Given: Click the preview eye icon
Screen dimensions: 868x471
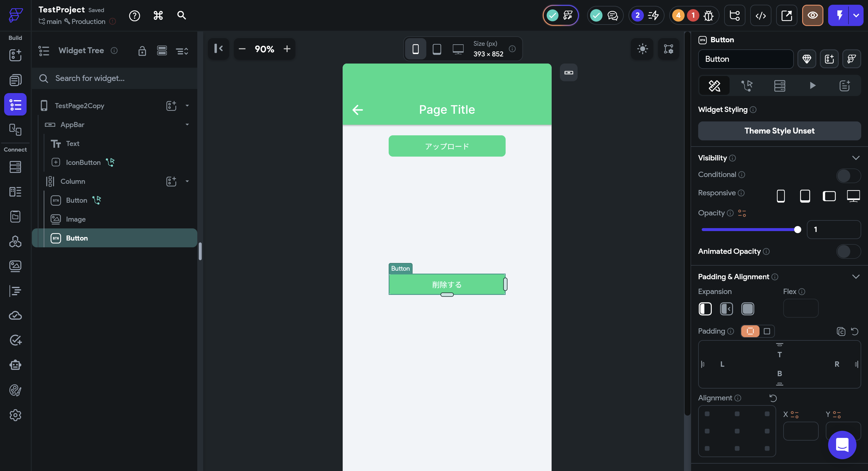Looking at the screenshot, I should (812, 15).
